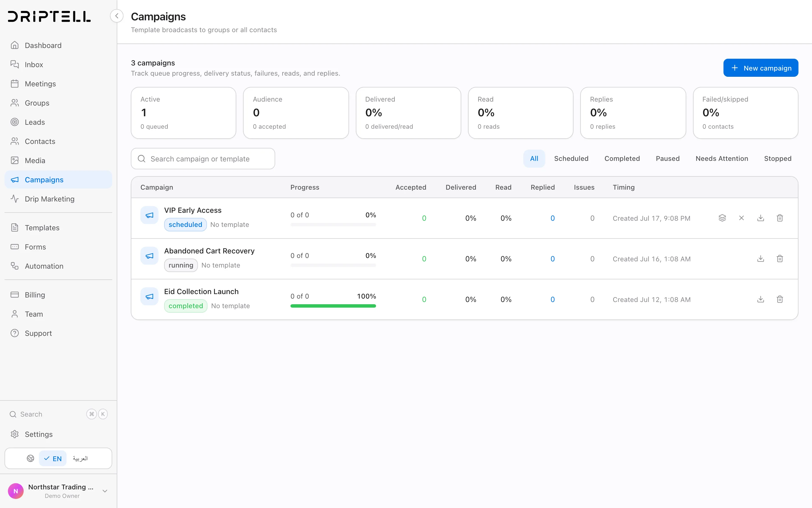This screenshot has height=508, width=812.
Task: Open Settings in the sidebar
Action: pyautogui.click(x=58, y=434)
